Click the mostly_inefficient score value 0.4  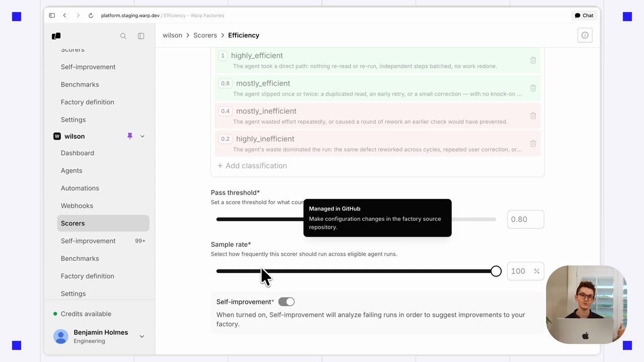(x=225, y=111)
